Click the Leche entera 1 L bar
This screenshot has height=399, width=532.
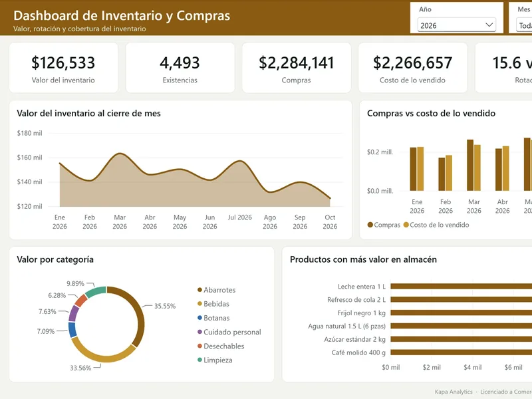[x=461, y=287]
